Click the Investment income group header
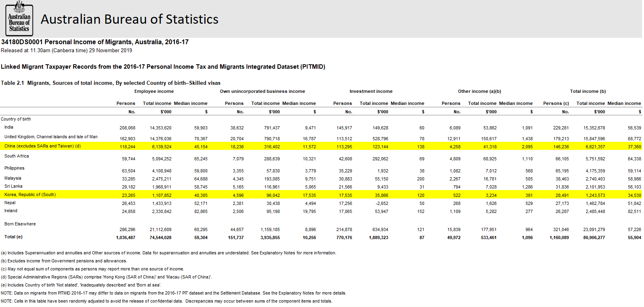Viewport: 644px width, 307px height. (x=371, y=92)
